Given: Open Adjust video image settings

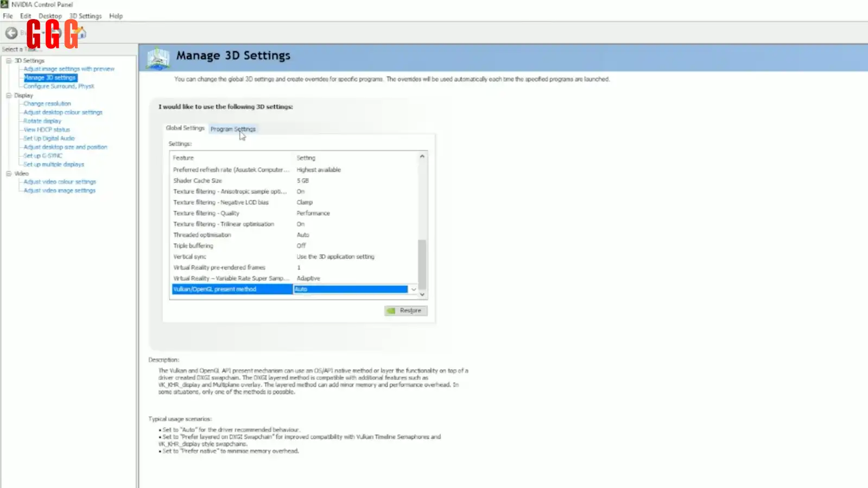Looking at the screenshot, I should pos(60,191).
